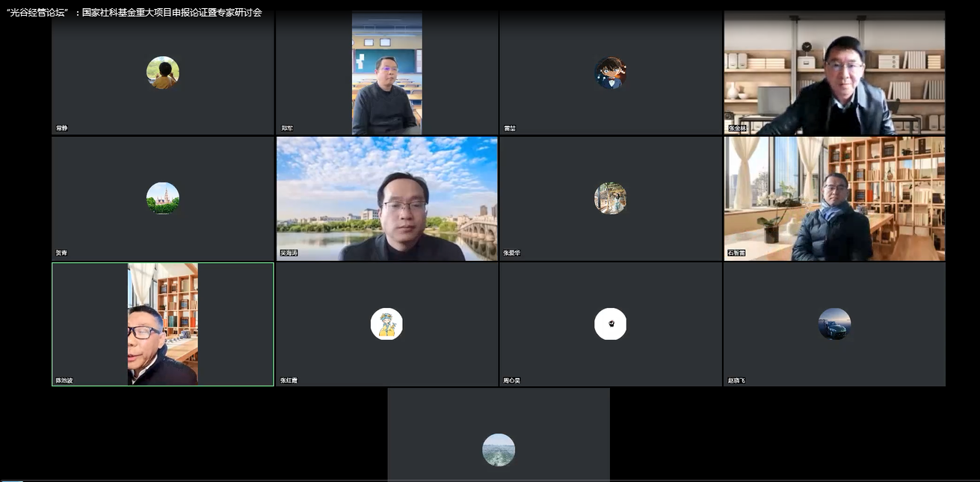Click 张爱华's circular avatar
Screen dimensions: 980x482
click(x=610, y=198)
